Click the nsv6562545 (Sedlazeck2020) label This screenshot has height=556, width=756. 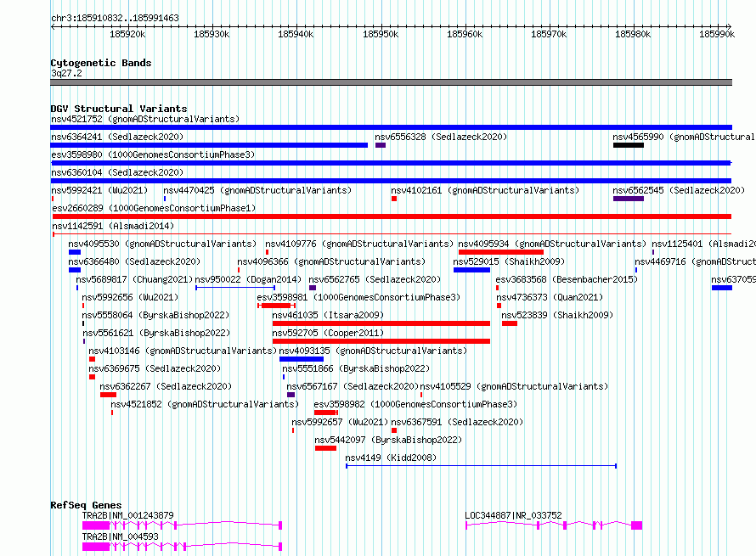(679, 190)
